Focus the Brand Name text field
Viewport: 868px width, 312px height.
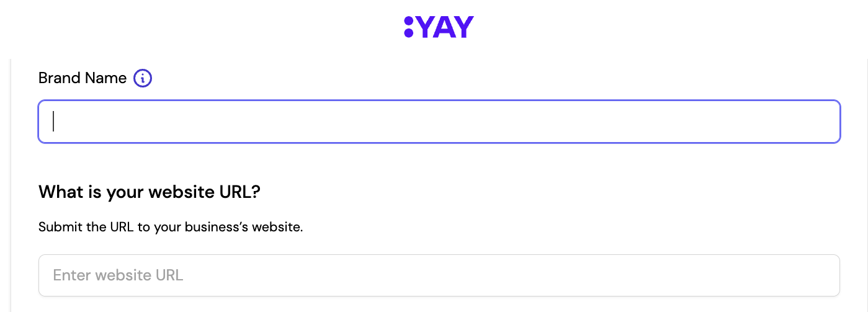point(439,122)
